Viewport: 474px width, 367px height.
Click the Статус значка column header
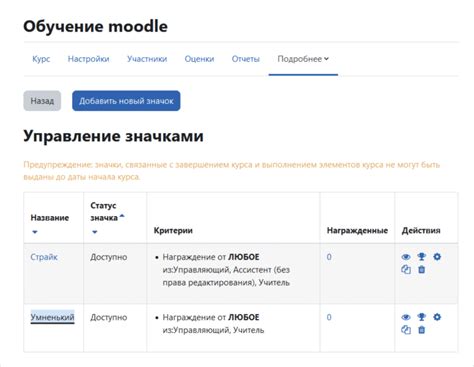tap(104, 212)
